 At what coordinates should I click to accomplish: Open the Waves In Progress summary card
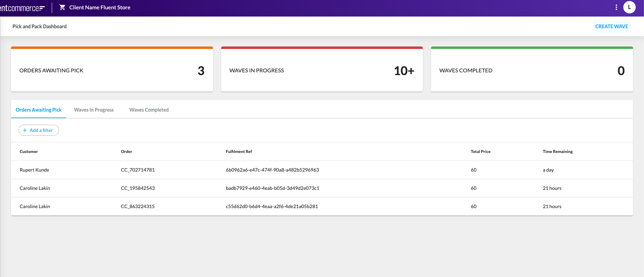322,70
